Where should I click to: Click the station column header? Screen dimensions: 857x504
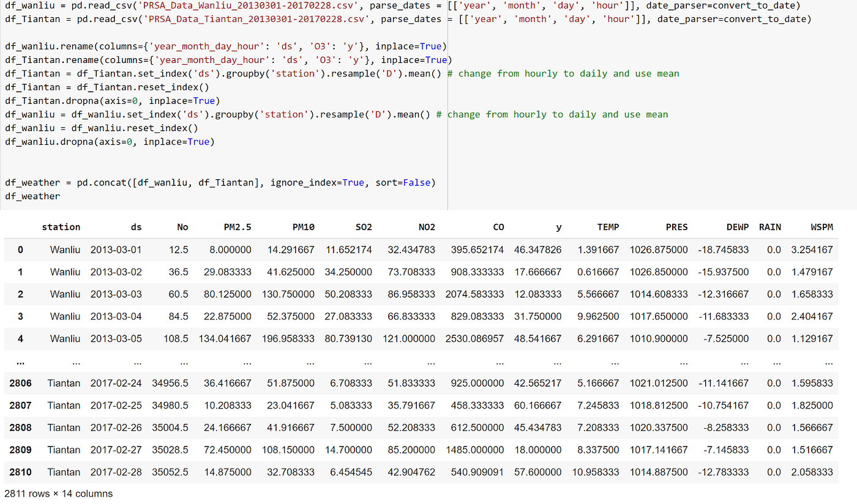(61, 227)
